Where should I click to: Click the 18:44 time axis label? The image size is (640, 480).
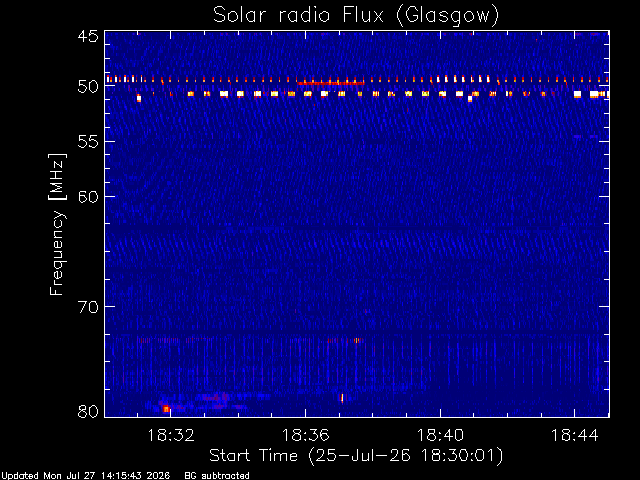[x=575, y=435]
